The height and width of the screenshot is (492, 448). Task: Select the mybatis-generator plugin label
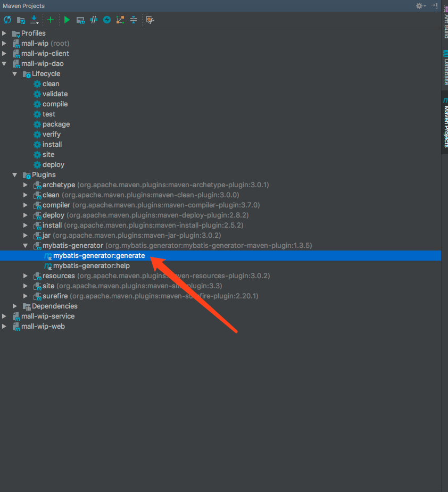click(73, 245)
